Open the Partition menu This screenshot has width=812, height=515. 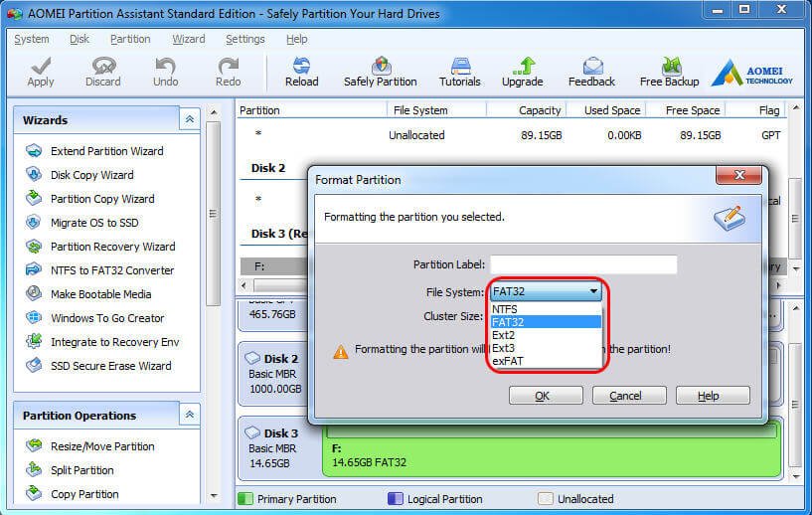(130, 39)
